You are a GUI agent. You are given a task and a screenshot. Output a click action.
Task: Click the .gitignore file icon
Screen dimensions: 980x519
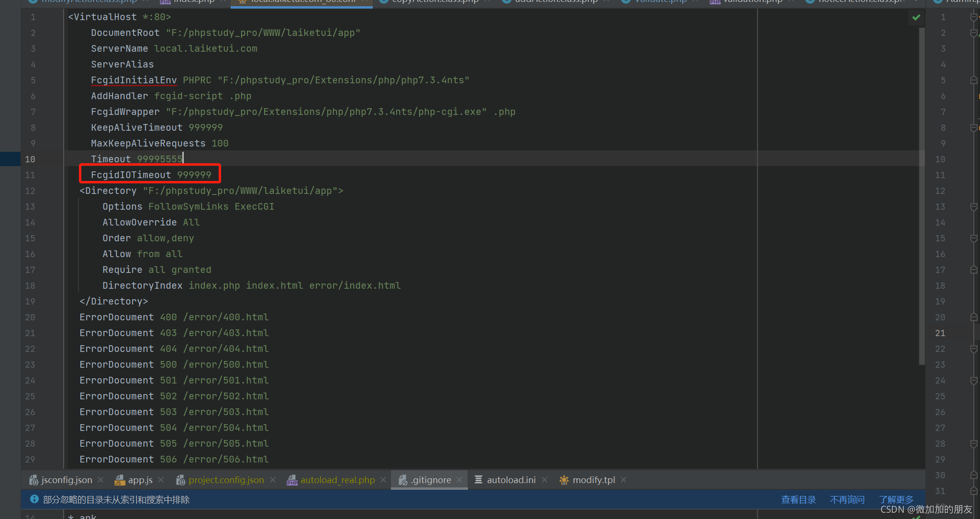(403, 480)
